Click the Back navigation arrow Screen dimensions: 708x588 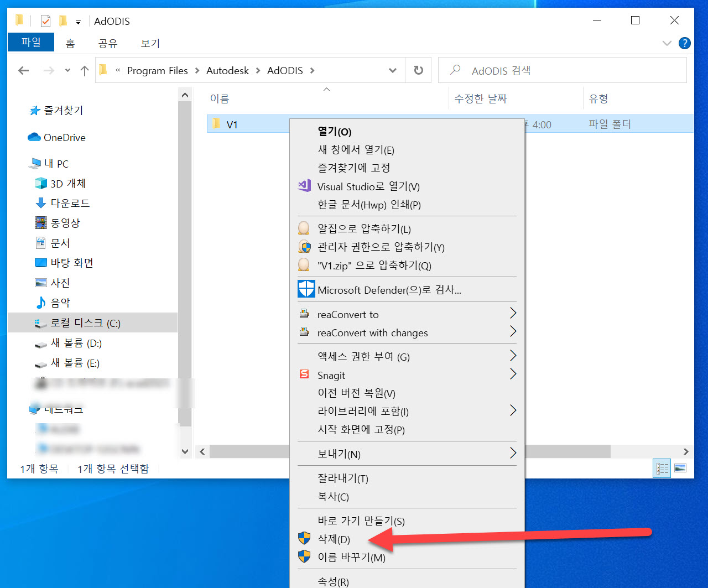click(23, 70)
